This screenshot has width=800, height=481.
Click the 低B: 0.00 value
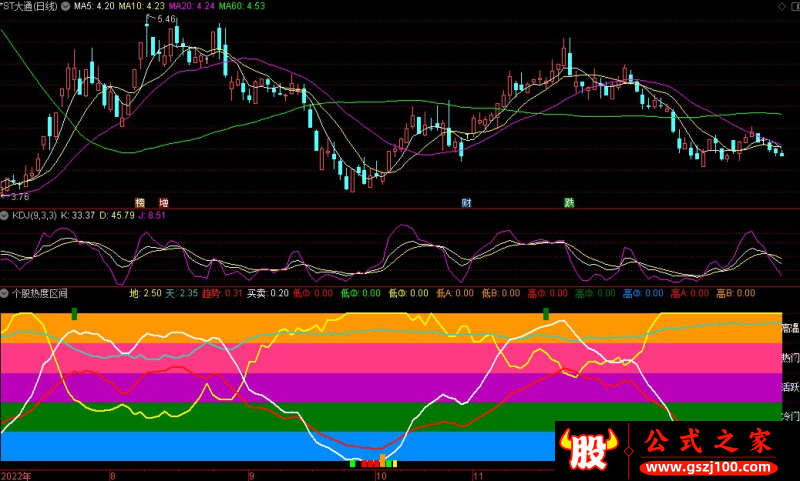[501, 293]
